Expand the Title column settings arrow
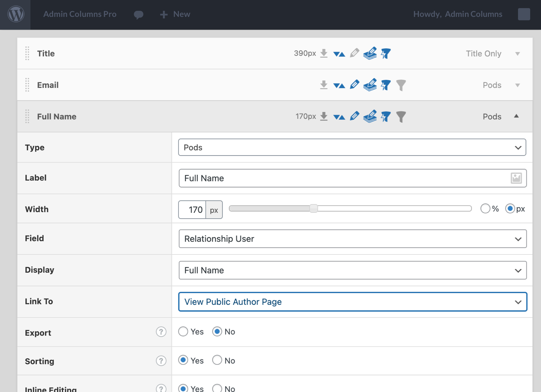 (517, 54)
